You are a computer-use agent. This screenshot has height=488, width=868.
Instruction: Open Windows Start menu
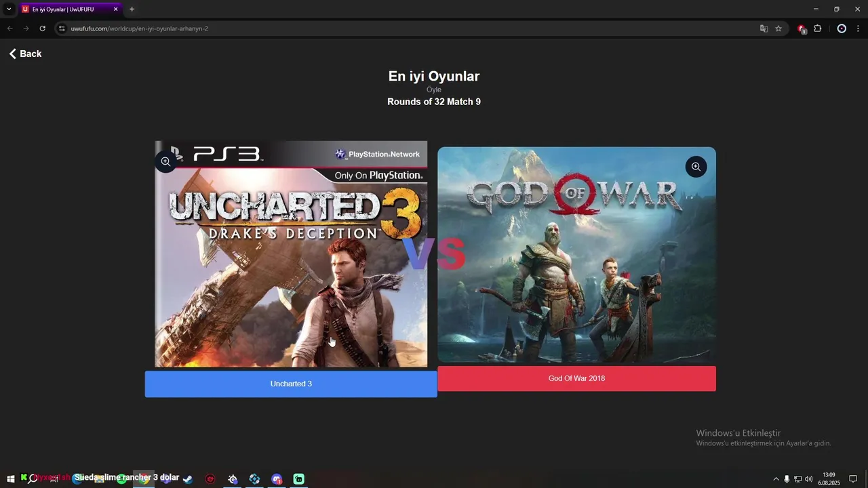click(x=11, y=479)
